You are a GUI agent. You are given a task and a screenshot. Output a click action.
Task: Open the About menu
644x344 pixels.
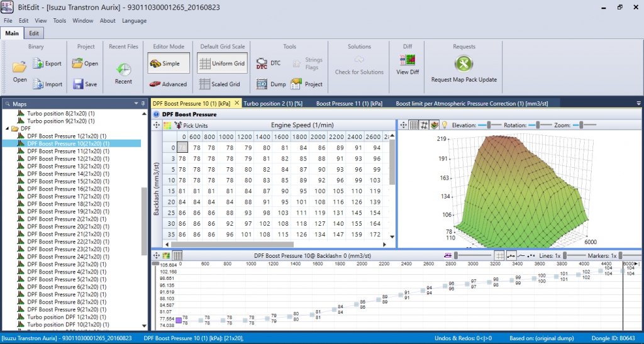tap(108, 21)
